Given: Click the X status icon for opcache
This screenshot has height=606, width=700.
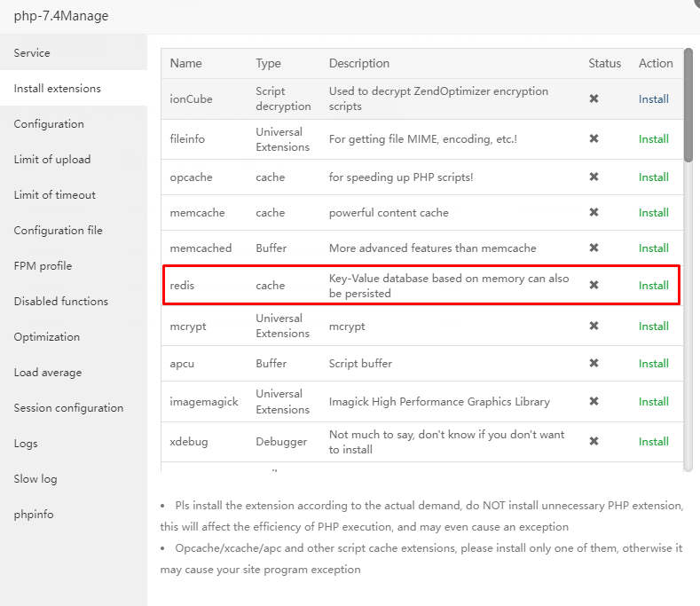Looking at the screenshot, I should 594,177.
